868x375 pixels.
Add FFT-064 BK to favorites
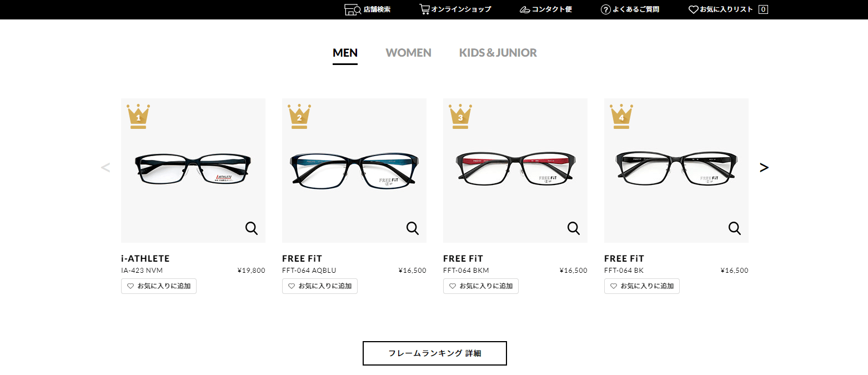tap(642, 286)
